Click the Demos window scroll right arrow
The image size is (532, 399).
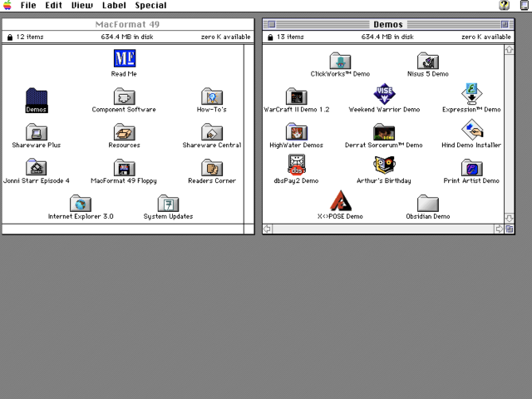[499, 229]
